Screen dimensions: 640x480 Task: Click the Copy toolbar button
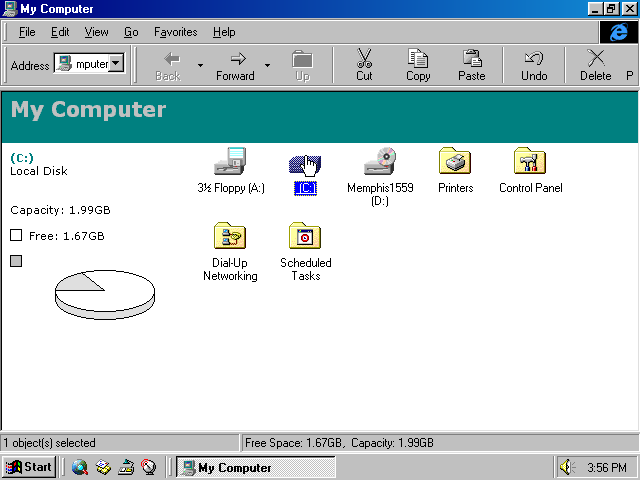click(x=418, y=65)
